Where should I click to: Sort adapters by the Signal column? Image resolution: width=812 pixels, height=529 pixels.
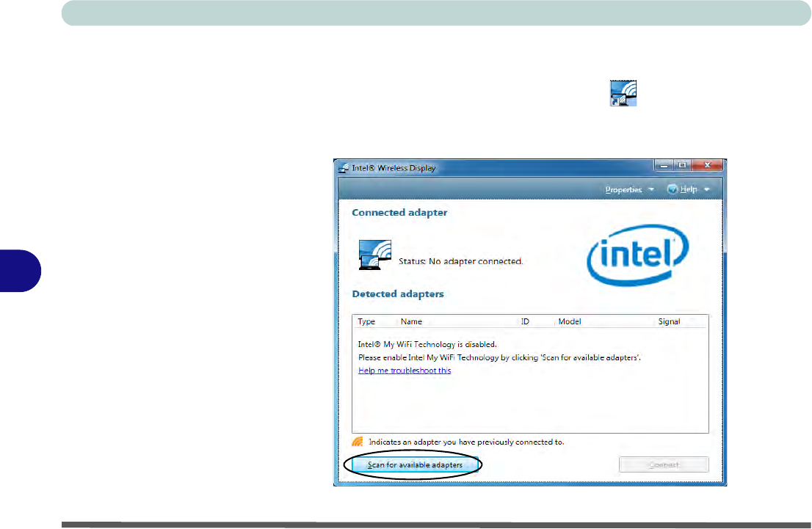pyautogui.click(x=669, y=321)
